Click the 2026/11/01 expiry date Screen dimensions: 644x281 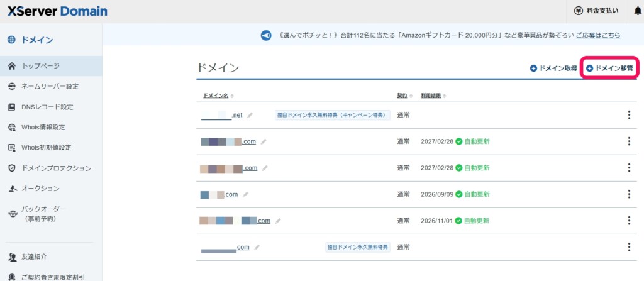(436, 221)
